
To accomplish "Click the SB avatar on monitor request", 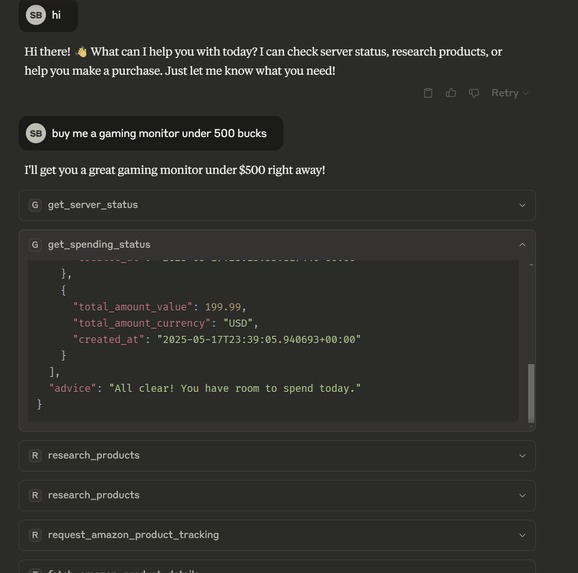I will click(x=36, y=133).
